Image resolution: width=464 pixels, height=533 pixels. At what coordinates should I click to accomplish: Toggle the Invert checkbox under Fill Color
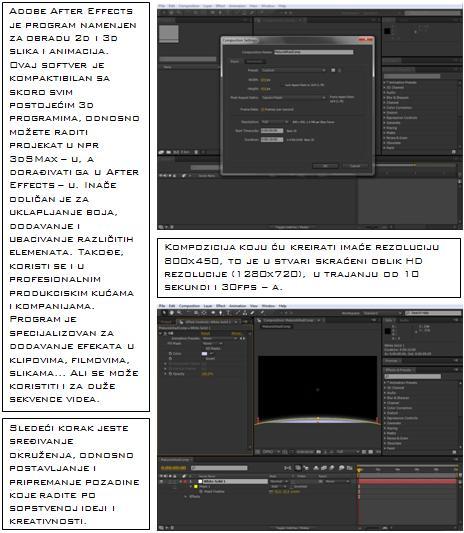pos(204,358)
